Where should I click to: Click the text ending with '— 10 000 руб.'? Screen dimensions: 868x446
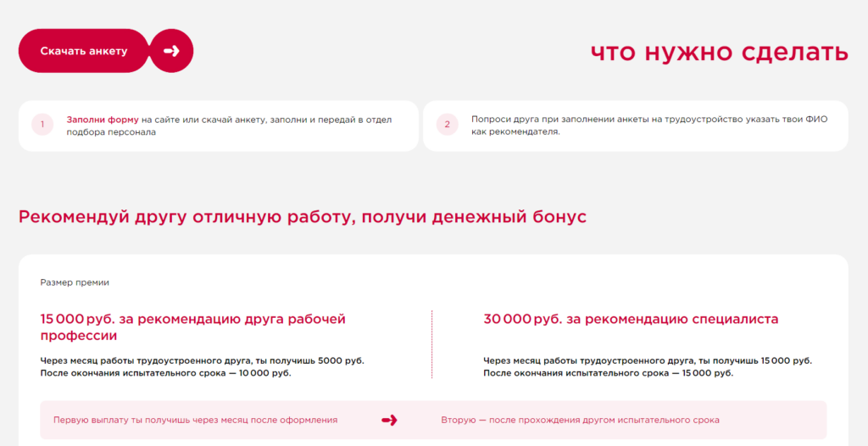165,373
